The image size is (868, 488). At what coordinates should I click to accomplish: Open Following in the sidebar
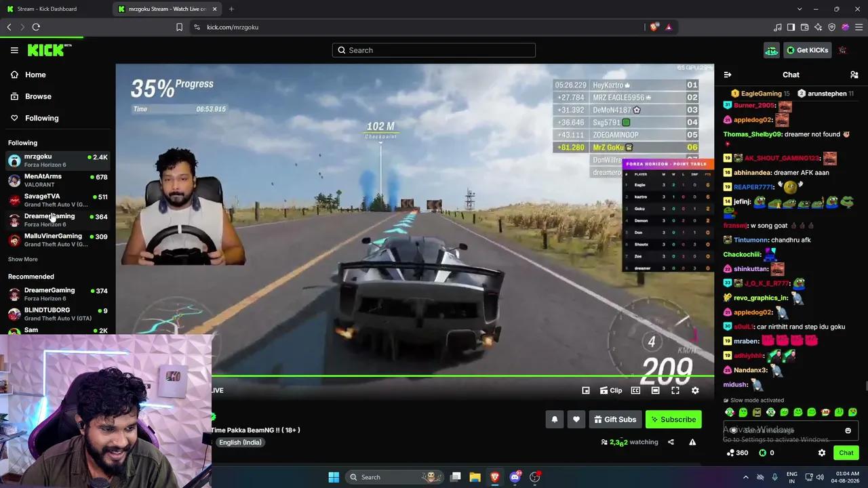pos(41,118)
